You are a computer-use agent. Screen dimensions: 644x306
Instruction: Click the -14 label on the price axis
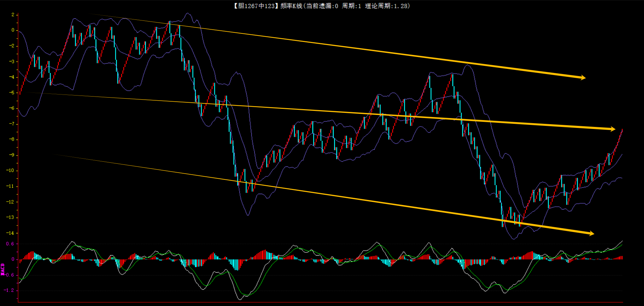click(x=10, y=233)
